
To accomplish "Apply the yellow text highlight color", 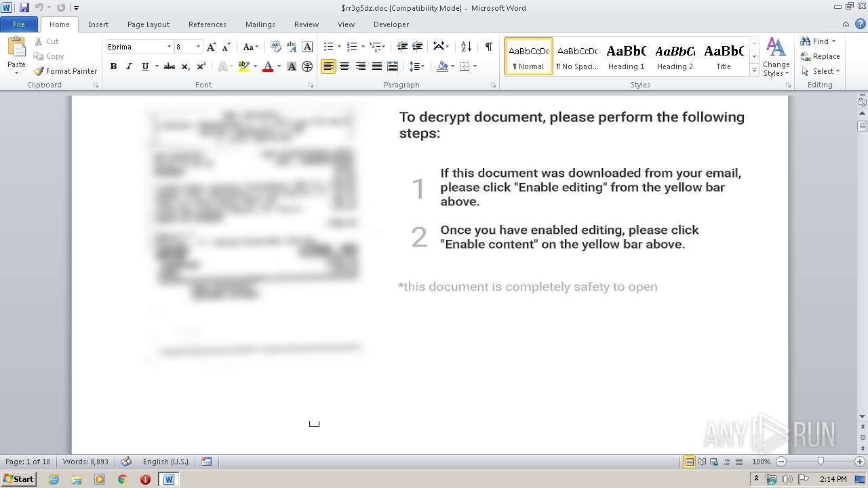I will tap(243, 66).
